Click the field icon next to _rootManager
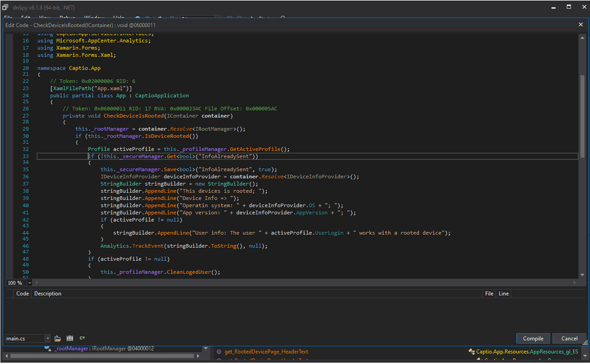Screen dimensions: 590x364 (48, 348)
